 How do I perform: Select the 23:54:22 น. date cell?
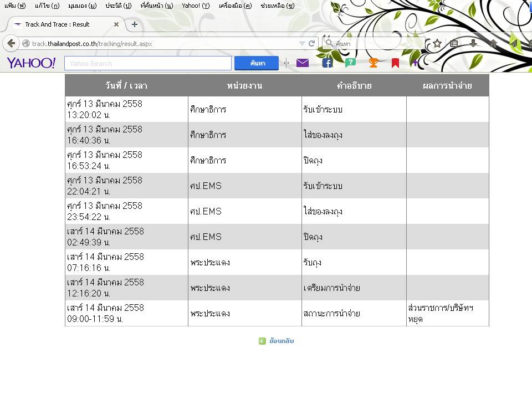click(x=126, y=211)
